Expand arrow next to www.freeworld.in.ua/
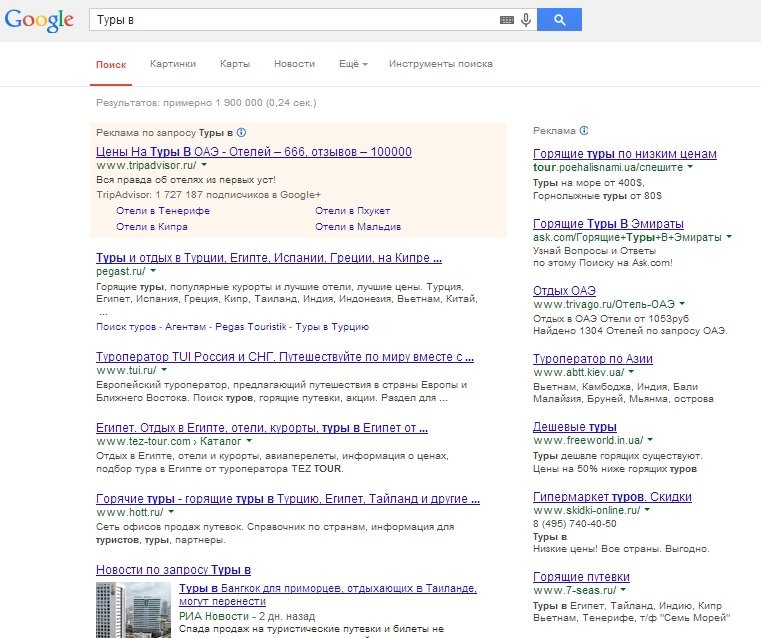 point(650,440)
